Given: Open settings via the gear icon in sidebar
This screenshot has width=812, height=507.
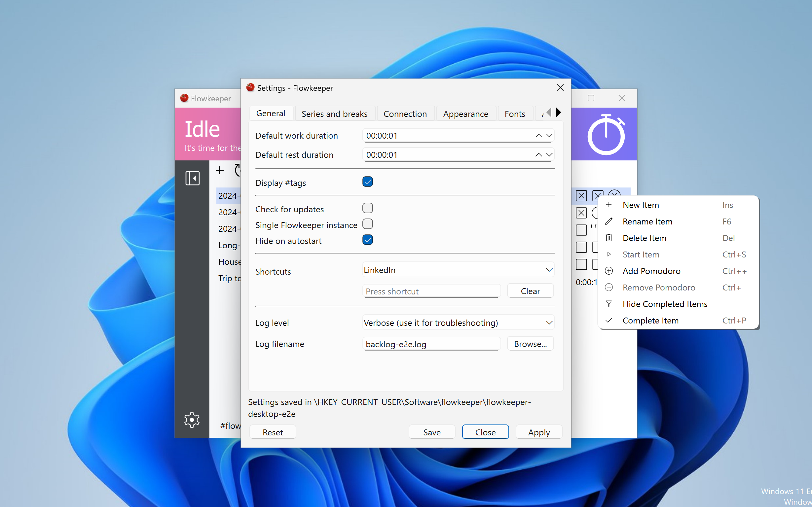Looking at the screenshot, I should tap(192, 420).
